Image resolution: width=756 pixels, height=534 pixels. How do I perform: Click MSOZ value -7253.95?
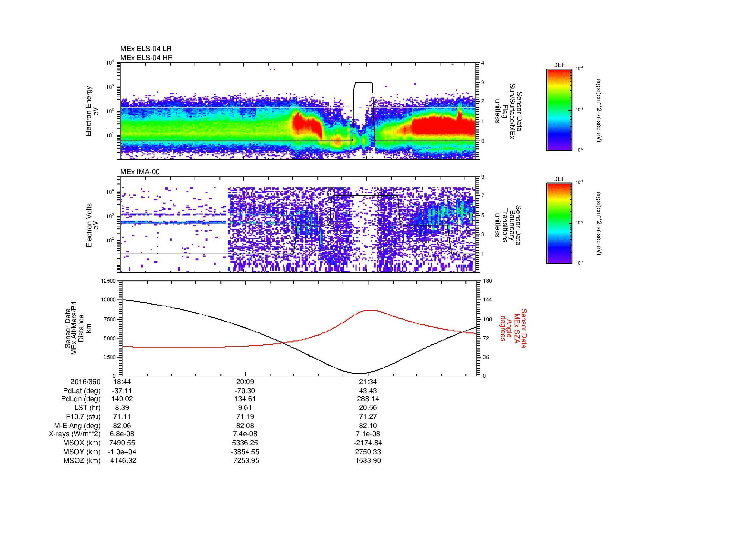coord(245,461)
